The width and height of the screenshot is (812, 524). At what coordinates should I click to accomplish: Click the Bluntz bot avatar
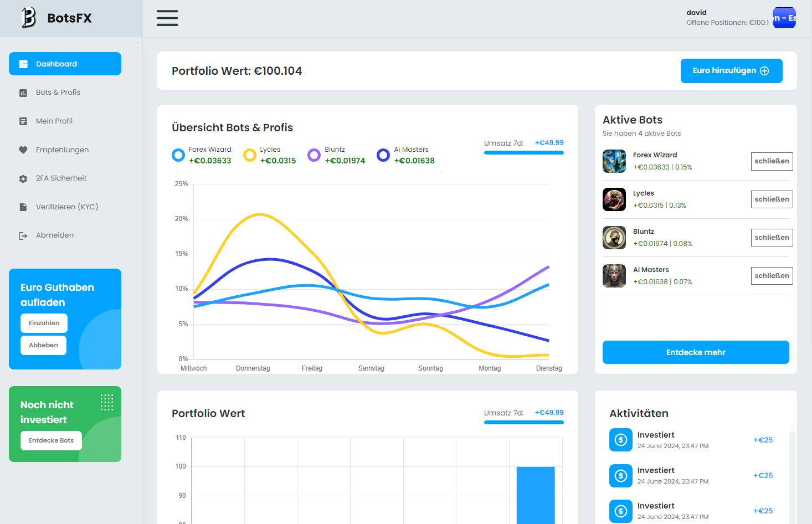point(614,238)
